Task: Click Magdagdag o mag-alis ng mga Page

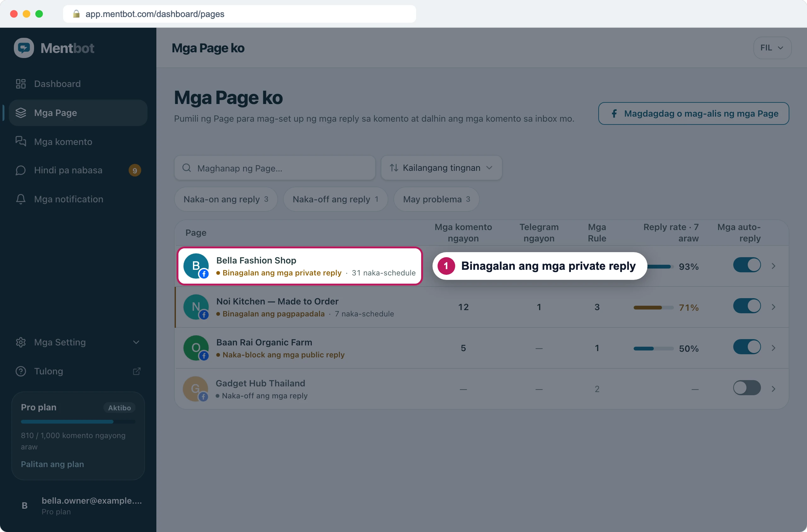Action: point(694,114)
